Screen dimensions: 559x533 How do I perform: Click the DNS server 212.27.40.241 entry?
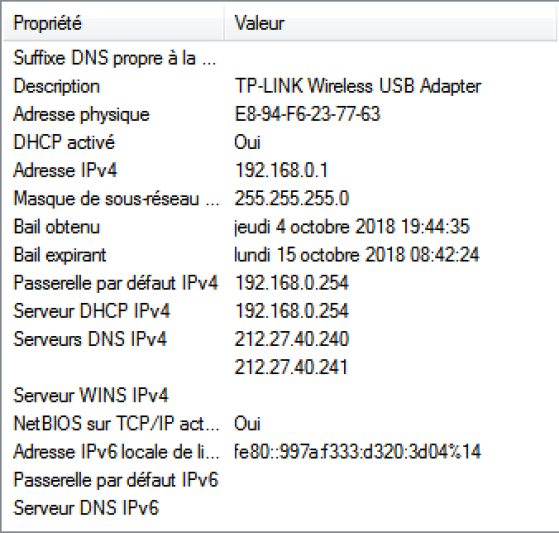pyautogui.click(x=291, y=367)
